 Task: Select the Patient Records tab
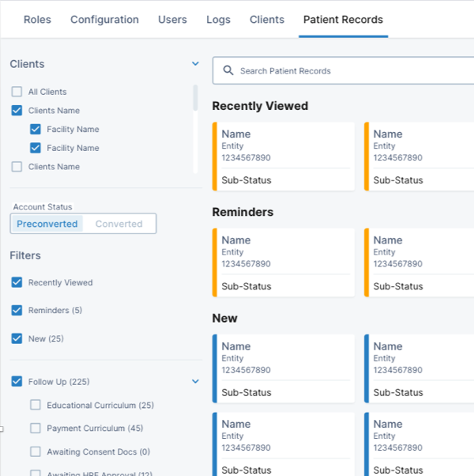[343, 20]
